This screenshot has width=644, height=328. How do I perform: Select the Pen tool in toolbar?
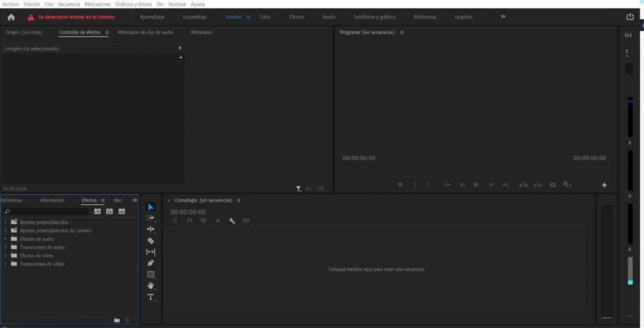150,263
